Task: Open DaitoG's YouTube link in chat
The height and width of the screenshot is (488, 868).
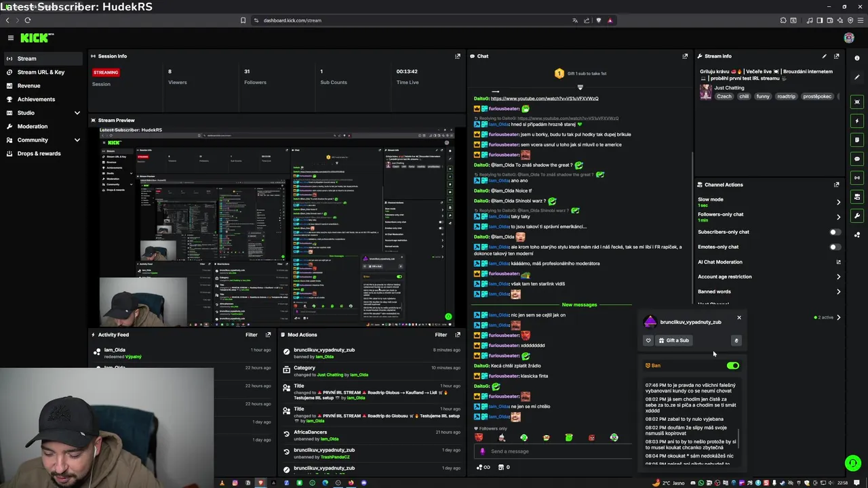Action: pos(545,98)
